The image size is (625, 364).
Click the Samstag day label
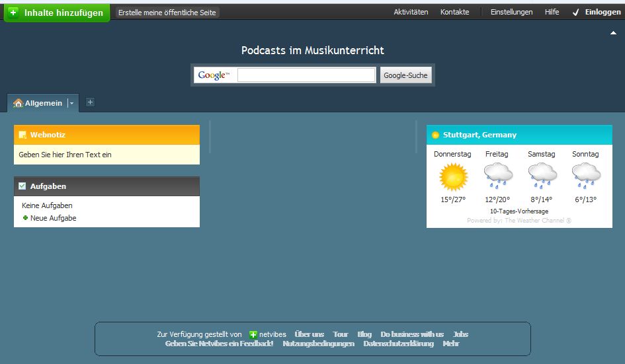(541, 154)
